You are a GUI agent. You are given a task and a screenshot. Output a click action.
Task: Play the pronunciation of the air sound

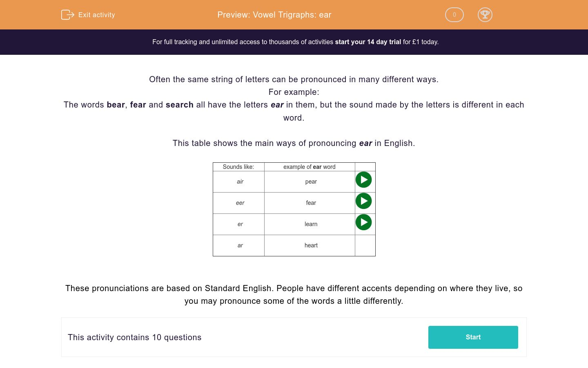(x=363, y=180)
